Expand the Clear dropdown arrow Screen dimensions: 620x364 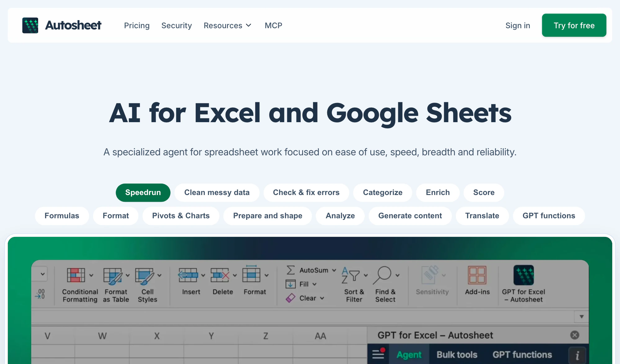click(x=322, y=298)
